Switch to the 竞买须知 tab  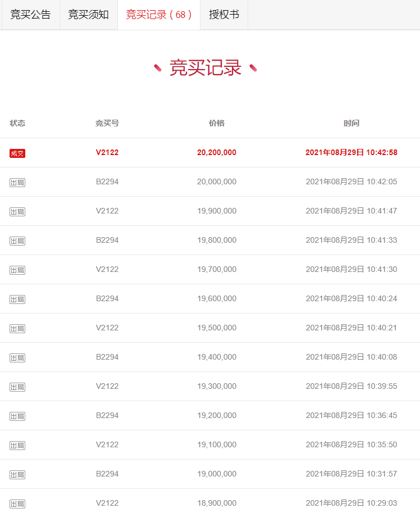pyautogui.click(x=89, y=15)
